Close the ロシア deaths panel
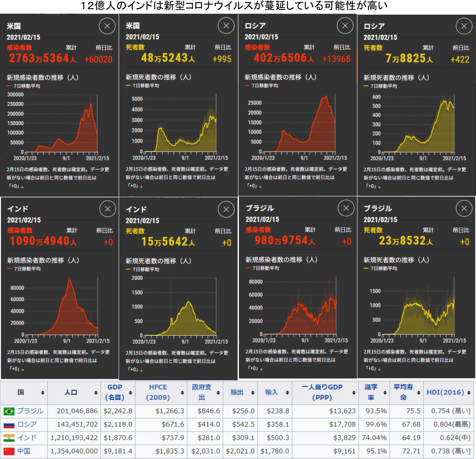The height and width of the screenshot is (459, 476). [464, 26]
